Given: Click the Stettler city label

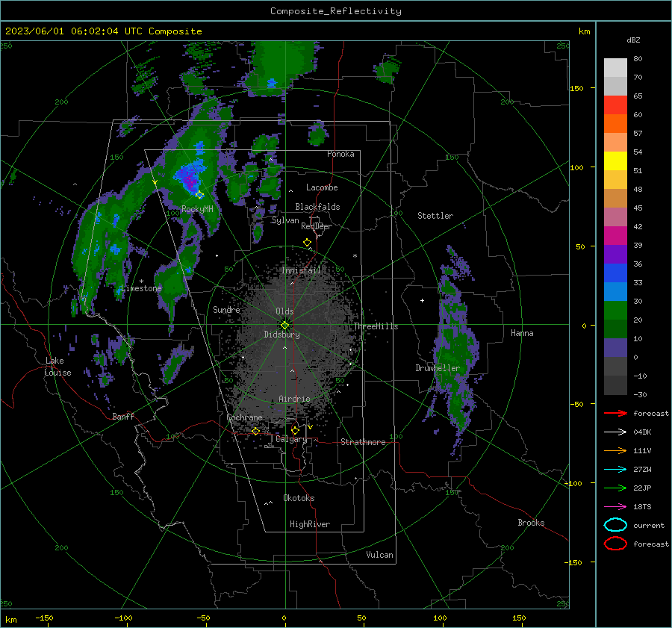Looking at the screenshot, I should pos(435,216).
